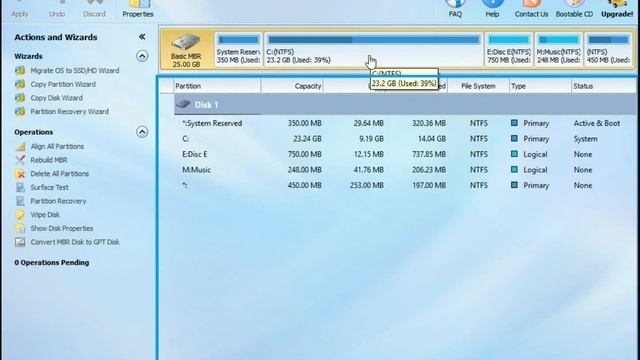Click the Discard toolbar button
The image size is (640, 360).
(x=94, y=9)
